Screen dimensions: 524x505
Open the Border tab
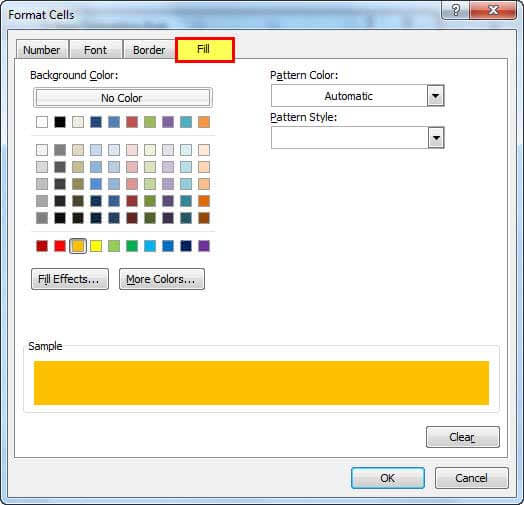point(149,50)
